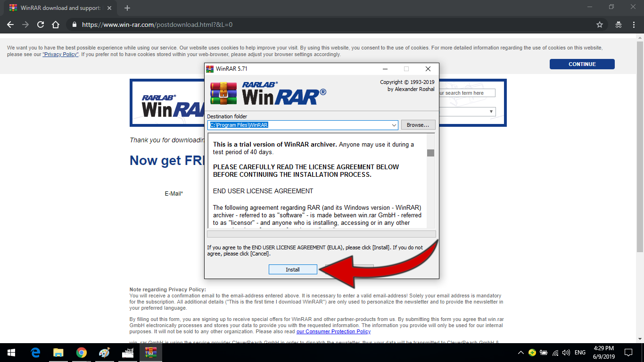Click the browser Back arrow
The height and width of the screenshot is (362, 644).
pos(10,25)
